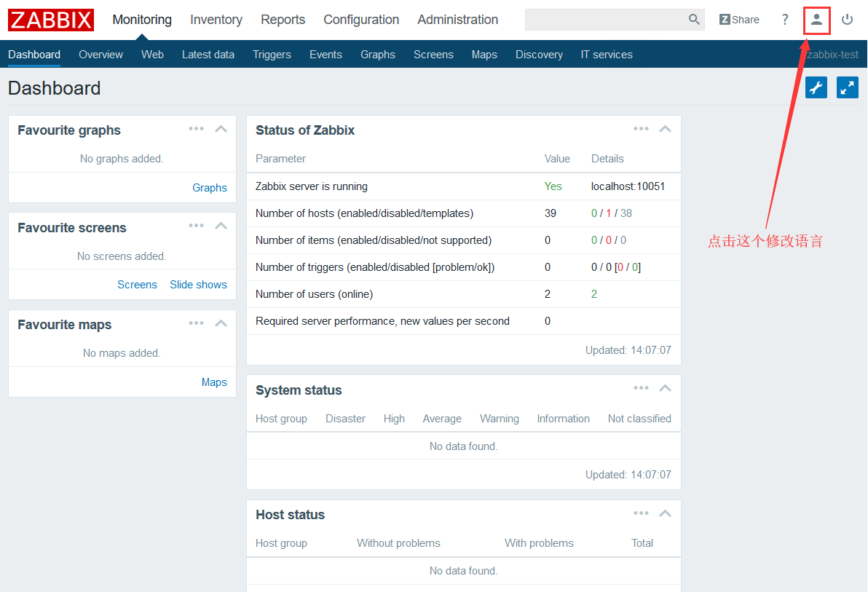Open the Zabbix Share link
The width and height of the screenshot is (868, 592).
(739, 20)
